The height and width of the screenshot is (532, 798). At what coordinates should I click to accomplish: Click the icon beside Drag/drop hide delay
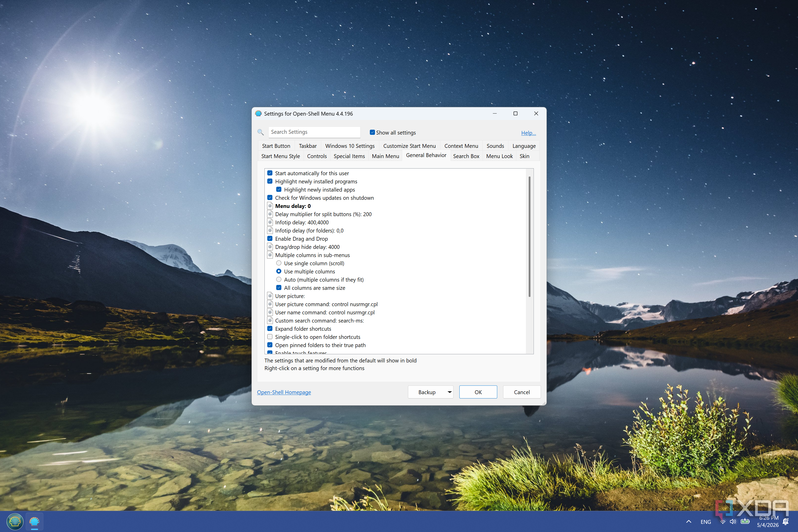point(270,247)
